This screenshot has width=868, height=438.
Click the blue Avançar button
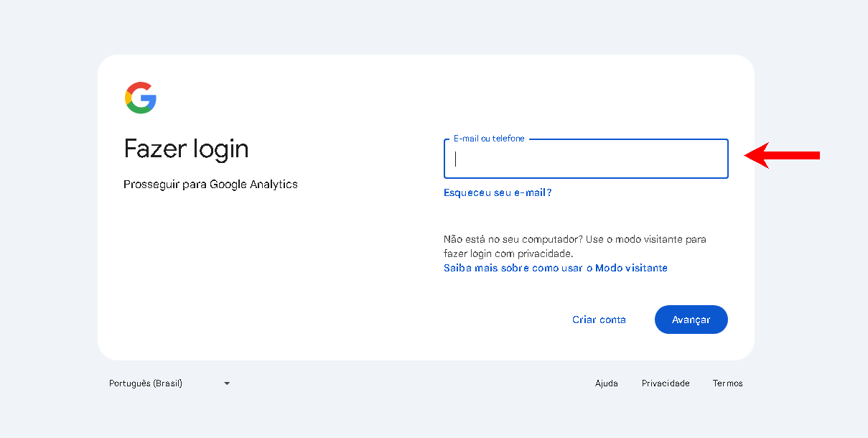coord(691,320)
